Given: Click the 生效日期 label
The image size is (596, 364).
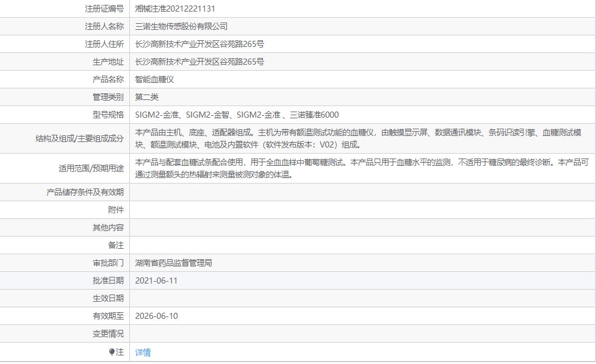Looking at the screenshot, I should coord(108,298).
